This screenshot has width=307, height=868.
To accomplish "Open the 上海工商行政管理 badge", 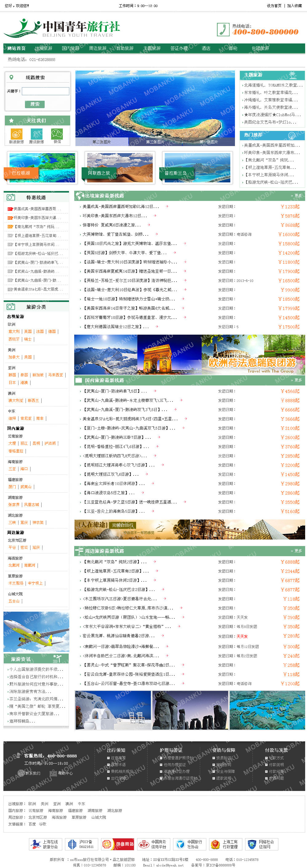I will pos(225,844).
